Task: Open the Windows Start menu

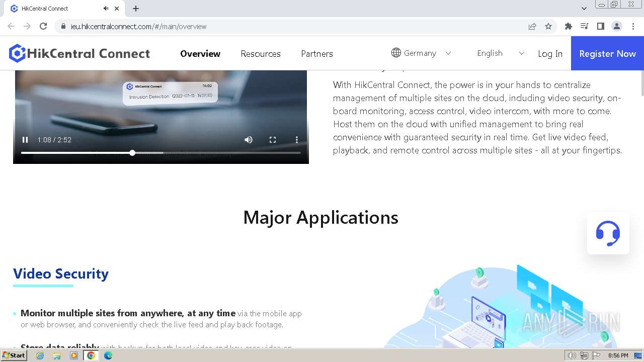Action: tap(14, 355)
